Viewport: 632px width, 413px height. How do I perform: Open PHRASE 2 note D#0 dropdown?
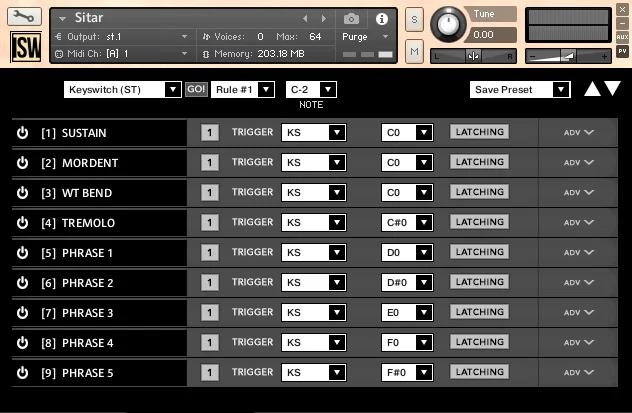click(407, 282)
